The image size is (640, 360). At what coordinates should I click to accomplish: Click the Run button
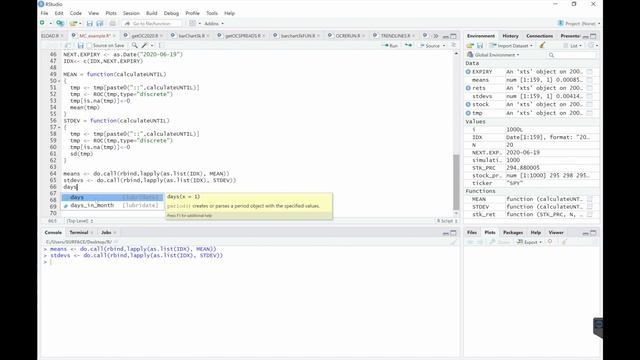[x=390, y=46]
